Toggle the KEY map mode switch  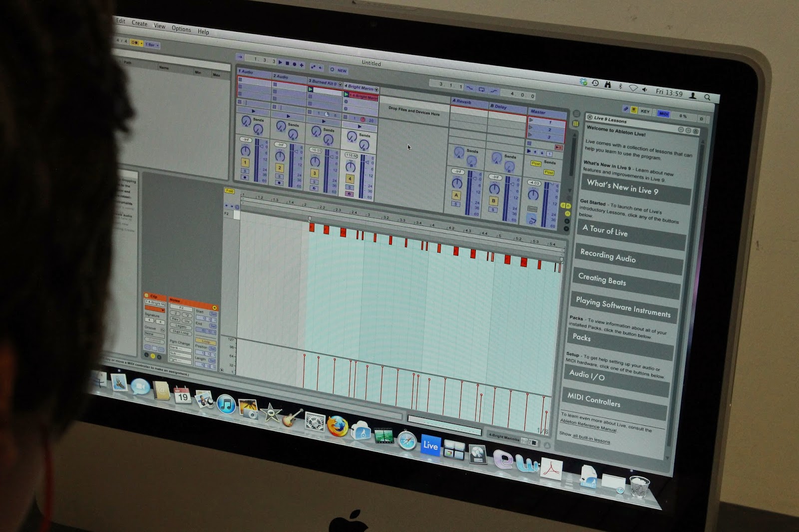click(645, 111)
